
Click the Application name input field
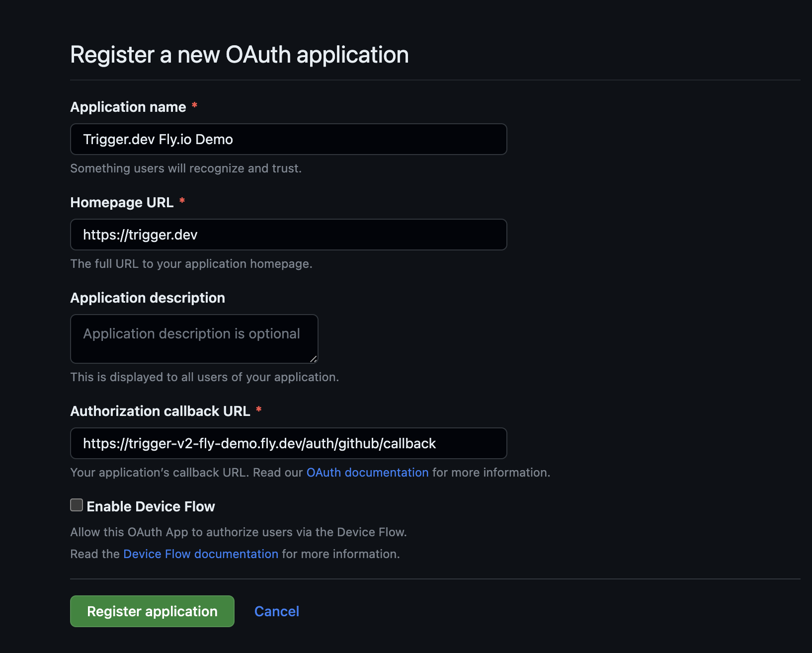(288, 139)
